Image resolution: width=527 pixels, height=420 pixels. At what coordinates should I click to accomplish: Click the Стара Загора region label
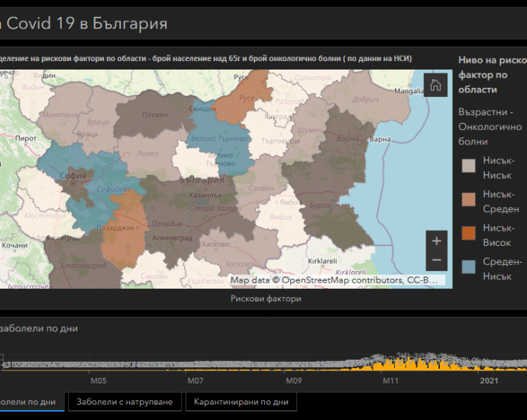point(215,208)
